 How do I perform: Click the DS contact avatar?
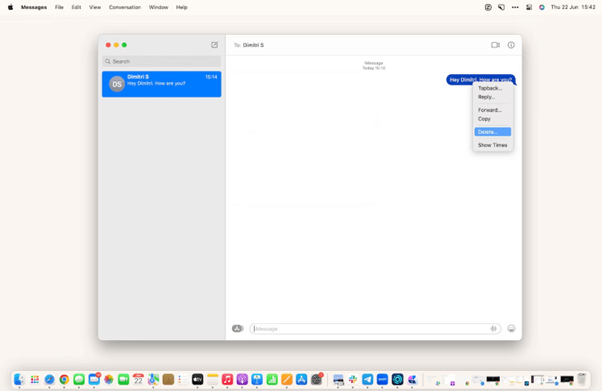[117, 84]
